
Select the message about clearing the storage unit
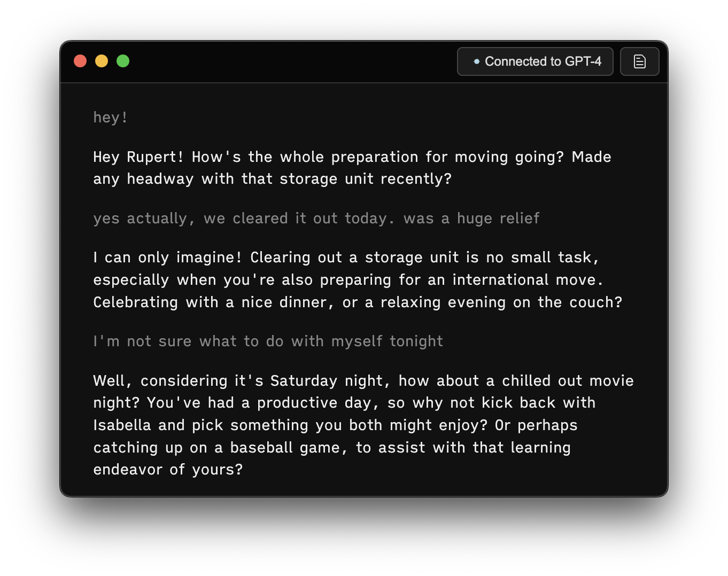click(316, 218)
